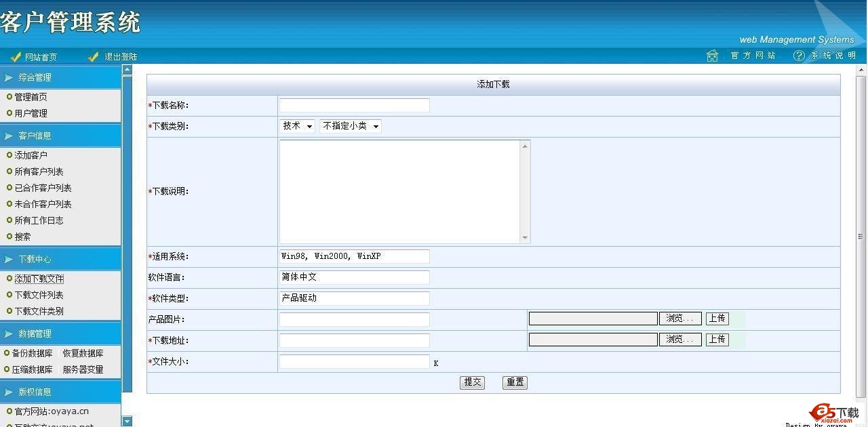Click 浏览 button in 产品图片 row
The width and height of the screenshot is (868, 427).
pyautogui.click(x=680, y=319)
